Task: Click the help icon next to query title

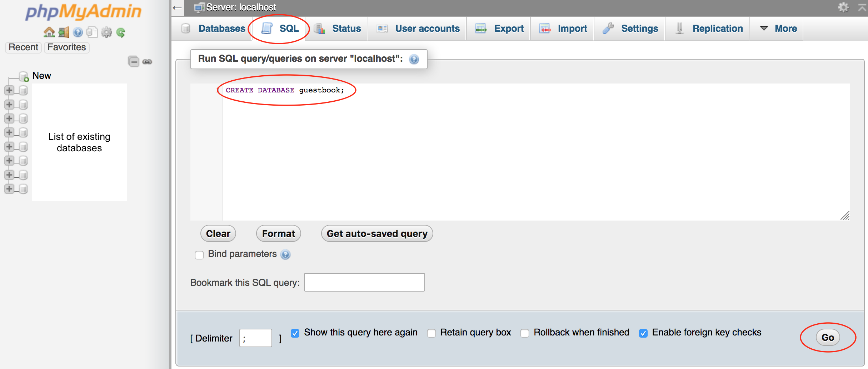Action: pos(414,59)
